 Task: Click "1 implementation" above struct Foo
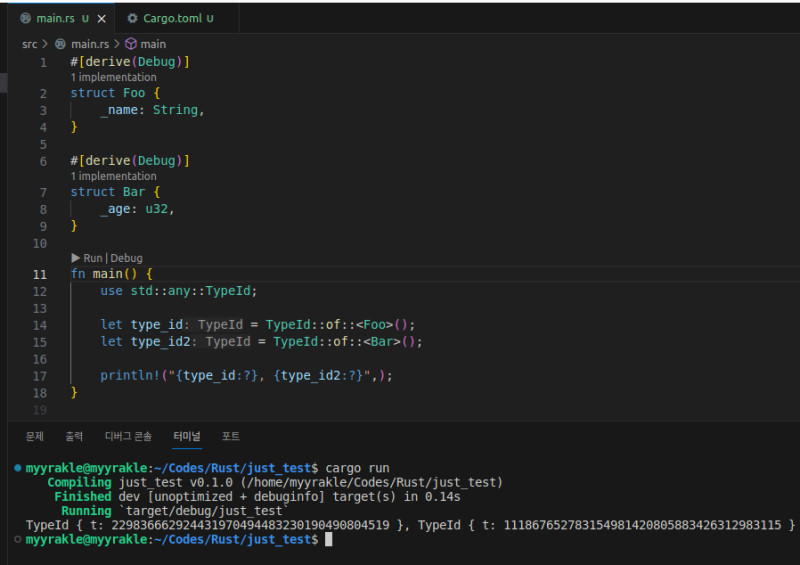click(x=113, y=77)
